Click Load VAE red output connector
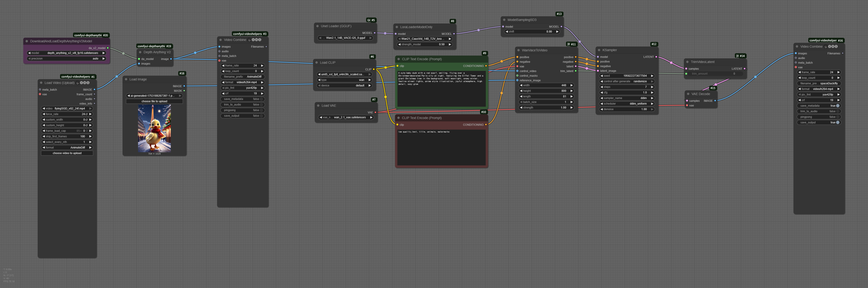The image size is (868, 288). click(375, 113)
